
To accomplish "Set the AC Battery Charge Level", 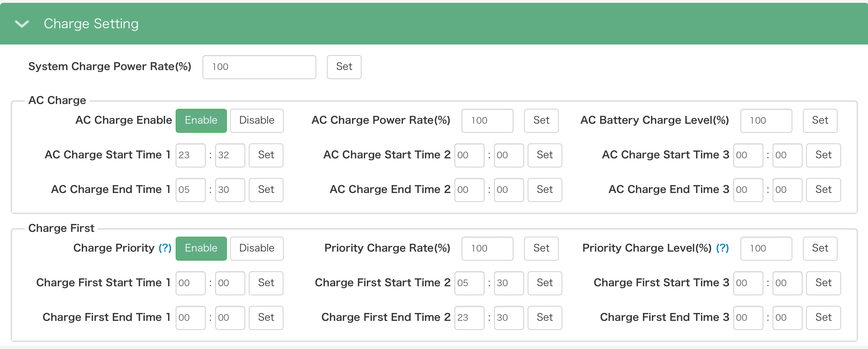I will coord(820,120).
